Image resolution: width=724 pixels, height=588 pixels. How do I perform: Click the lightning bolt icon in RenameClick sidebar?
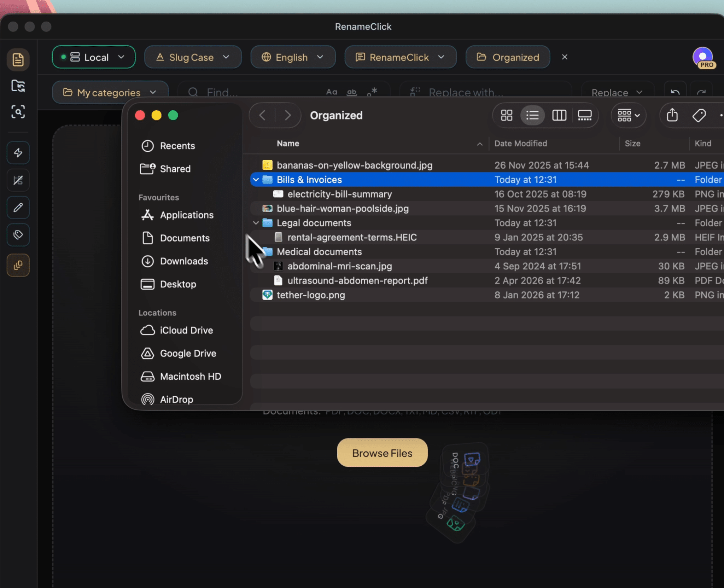pyautogui.click(x=18, y=153)
